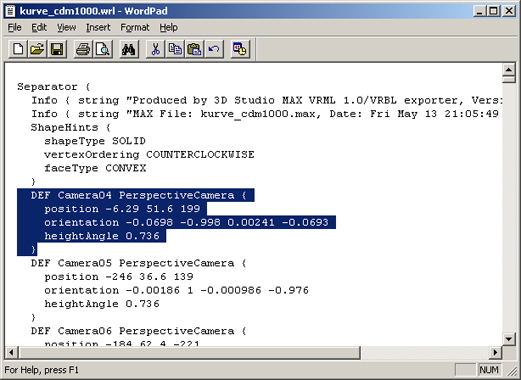Maximize the WordPad window

point(494,11)
